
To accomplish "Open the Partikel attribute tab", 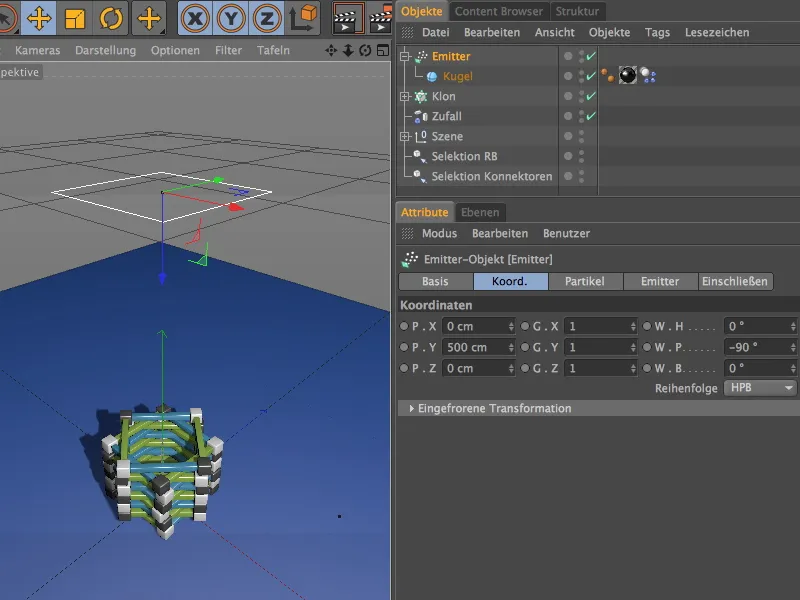I will click(585, 282).
